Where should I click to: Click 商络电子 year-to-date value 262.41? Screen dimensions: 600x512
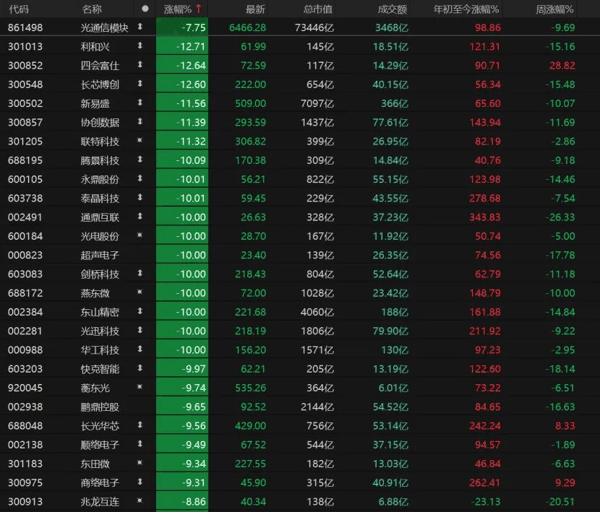(x=485, y=483)
